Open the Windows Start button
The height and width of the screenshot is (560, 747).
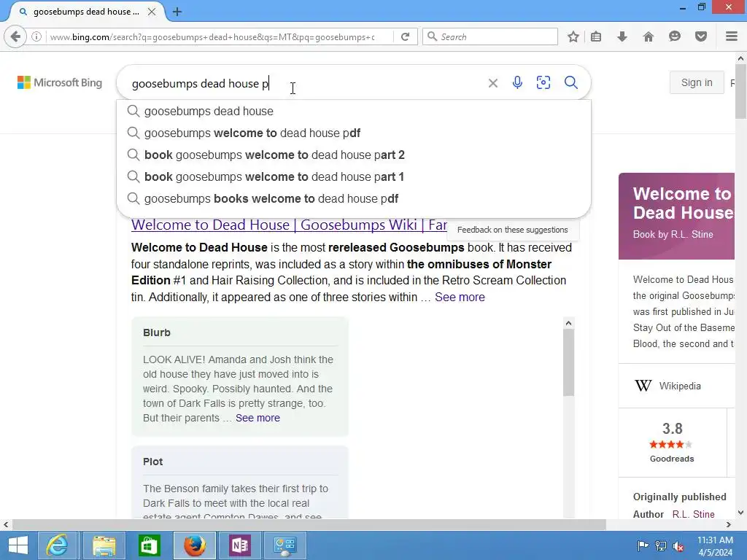[18, 545]
